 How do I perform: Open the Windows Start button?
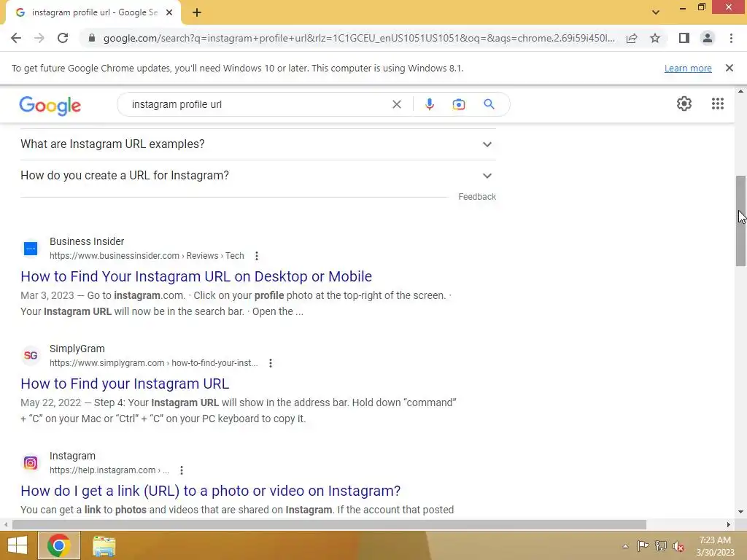point(18,545)
